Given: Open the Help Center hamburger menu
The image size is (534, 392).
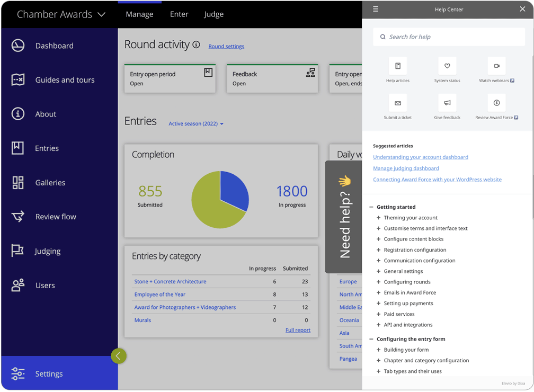Looking at the screenshot, I should click(376, 9).
